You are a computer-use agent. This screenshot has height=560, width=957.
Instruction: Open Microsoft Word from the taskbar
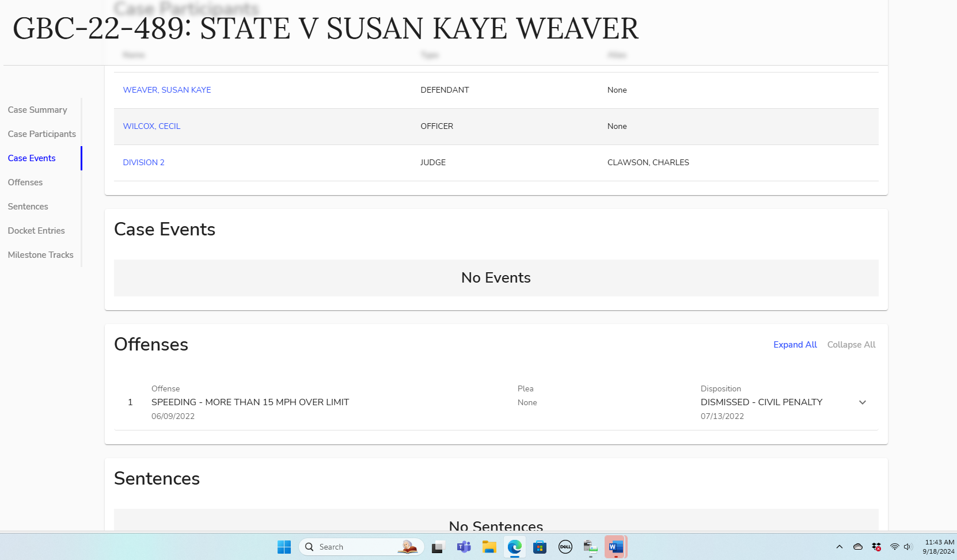[616, 547]
